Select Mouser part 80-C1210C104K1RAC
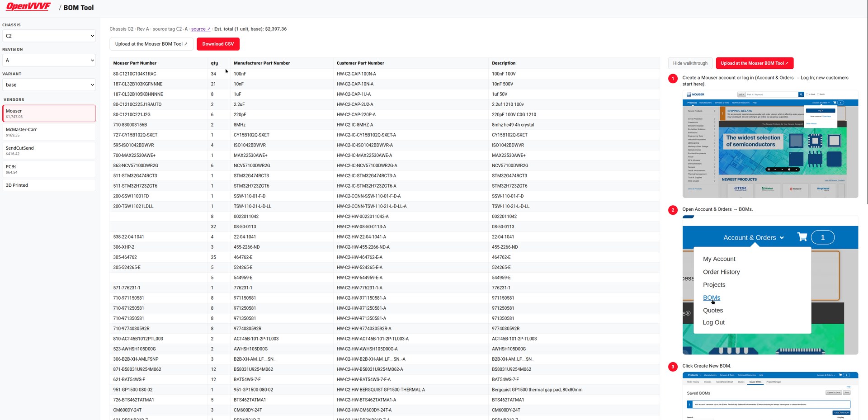This screenshot has width=868, height=420. 135,74
